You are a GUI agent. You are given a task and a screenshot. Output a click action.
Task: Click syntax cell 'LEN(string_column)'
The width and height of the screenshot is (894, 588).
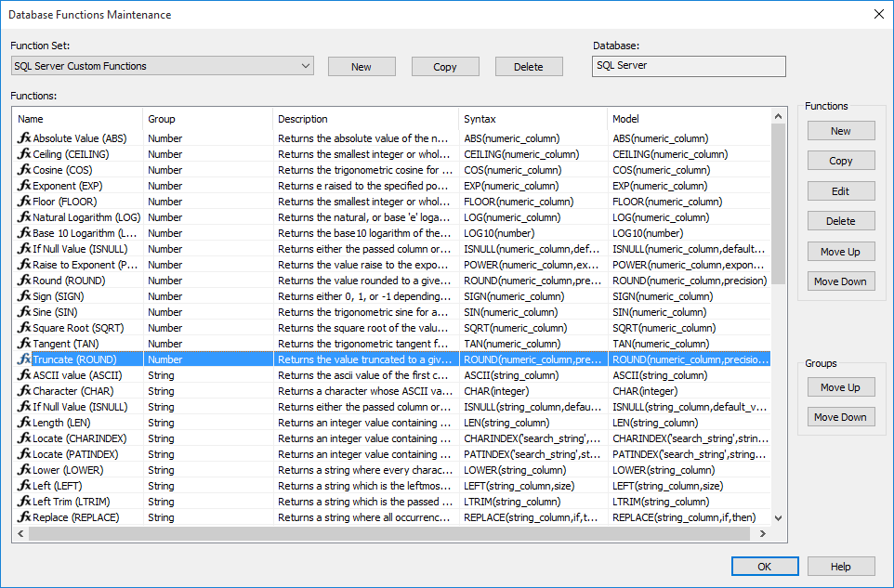point(506,423)
